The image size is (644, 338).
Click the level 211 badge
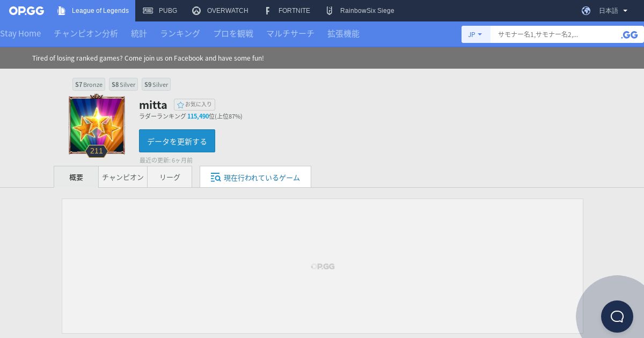click(97, 151)
